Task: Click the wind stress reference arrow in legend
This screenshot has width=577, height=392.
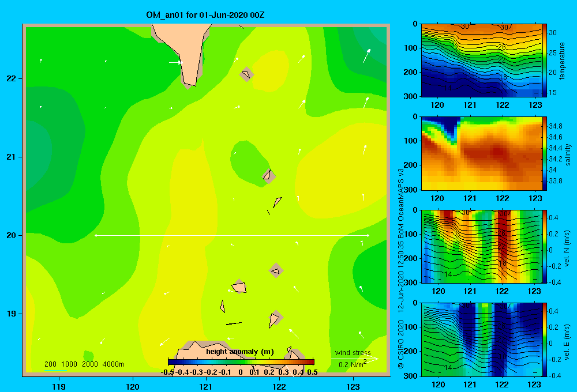Action: pos(354,359)
